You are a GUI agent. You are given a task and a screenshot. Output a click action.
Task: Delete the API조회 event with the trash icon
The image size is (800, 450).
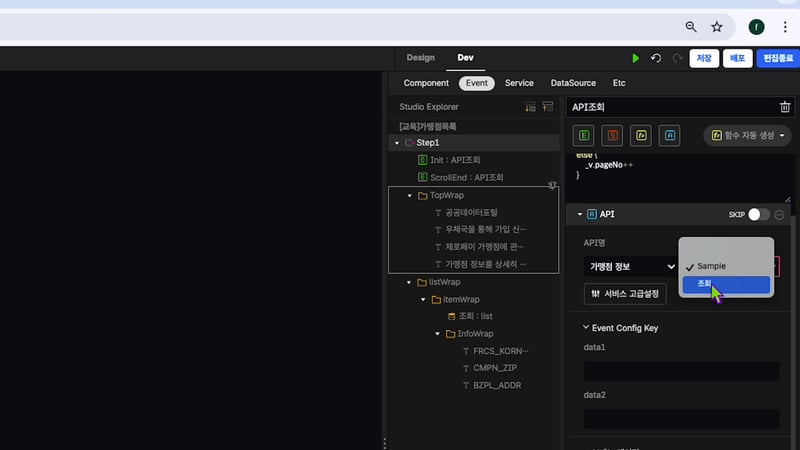(x=785, y=107)
